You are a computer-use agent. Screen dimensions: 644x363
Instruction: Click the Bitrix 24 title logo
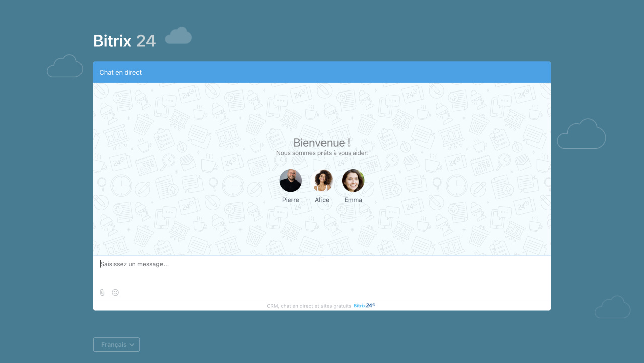pyautogui.click(x=125, y=41)
